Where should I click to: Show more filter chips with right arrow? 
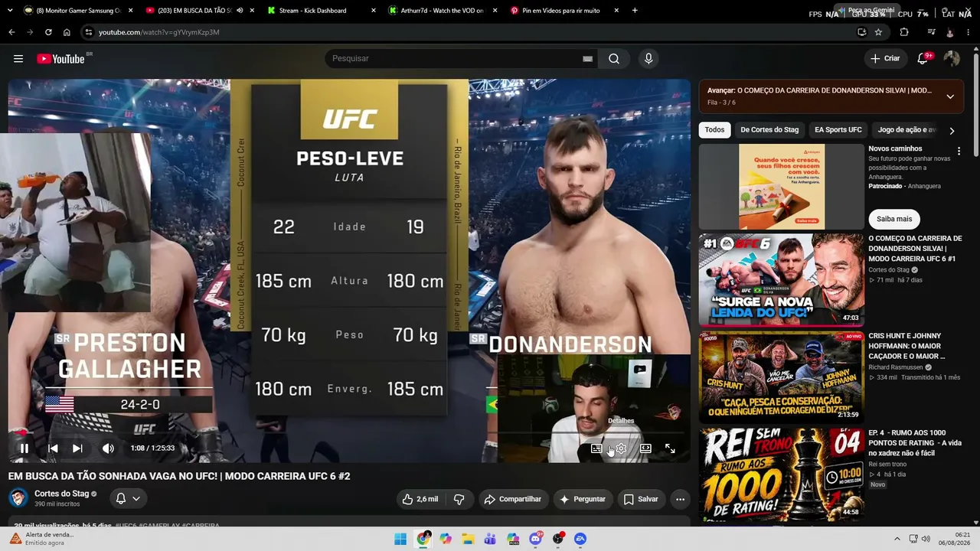tap(952, 131)
